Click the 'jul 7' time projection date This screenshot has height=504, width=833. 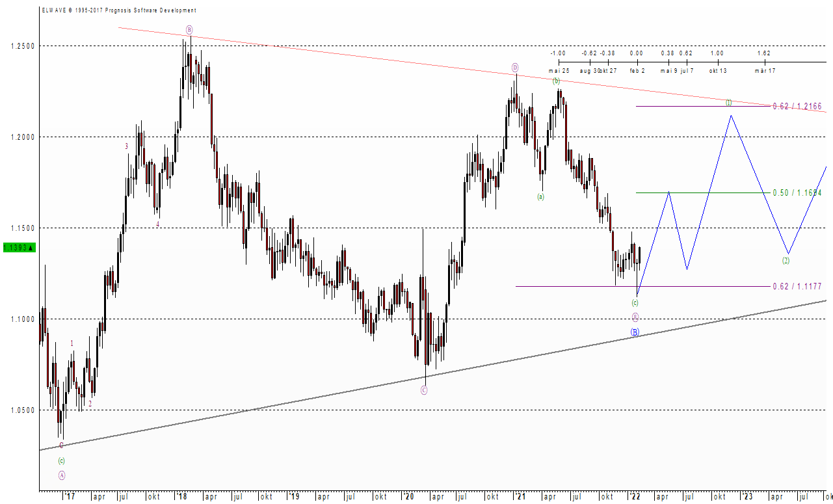687,70
